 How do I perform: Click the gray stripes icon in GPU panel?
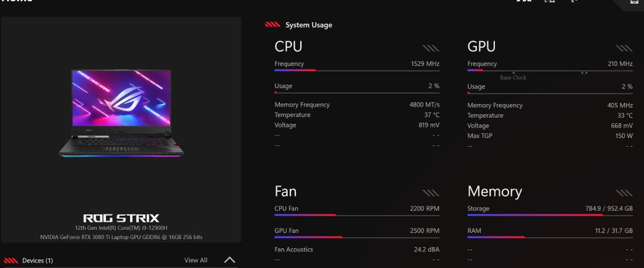tap(623, 48)
